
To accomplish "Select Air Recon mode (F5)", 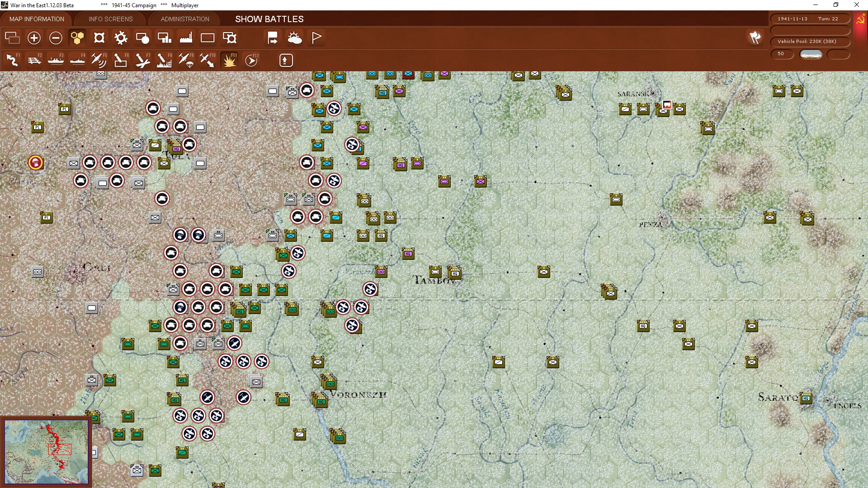I will click(x=99, y=60).
